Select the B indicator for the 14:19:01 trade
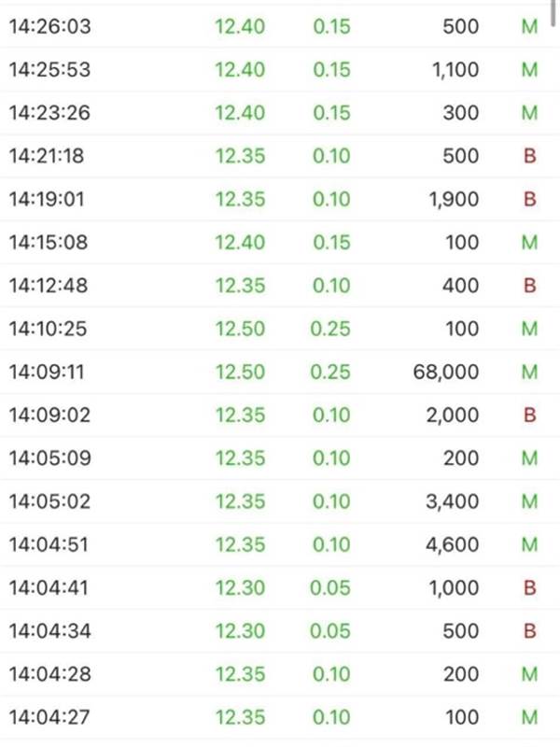This screenshot has height=747, width=560. tap(529, 200)
